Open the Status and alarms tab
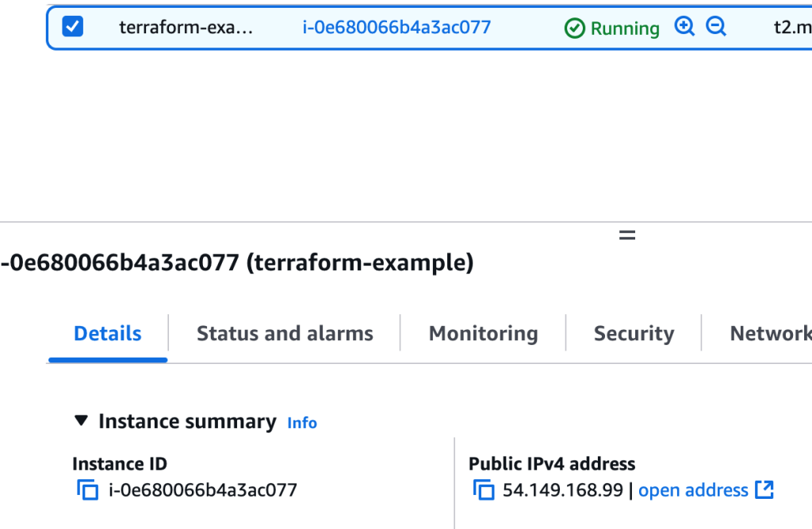The height and width of the screenshot is (529, 812). pyautogui.click(x=285, y=334)
